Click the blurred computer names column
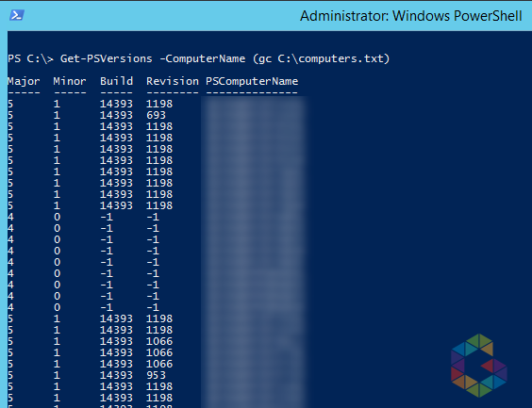The width and height of the screenshot is (532, 408). [x=255, y=253]
